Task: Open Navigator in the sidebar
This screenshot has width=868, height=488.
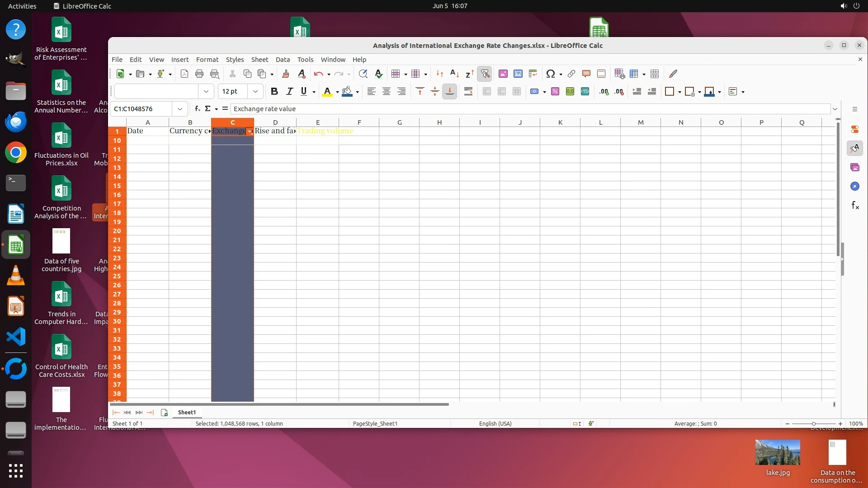Action: [x=854, y=187]
